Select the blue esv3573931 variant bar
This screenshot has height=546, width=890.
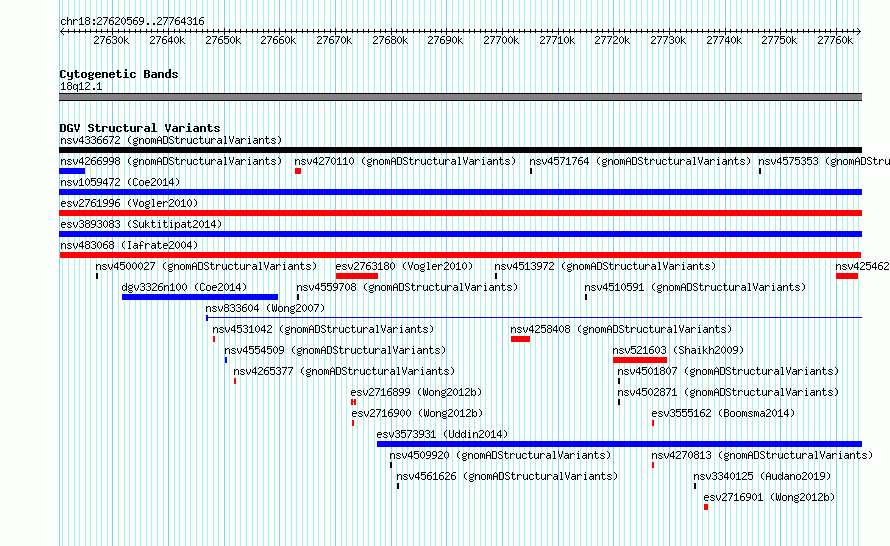pyautogui.click(x=619, y=444)
